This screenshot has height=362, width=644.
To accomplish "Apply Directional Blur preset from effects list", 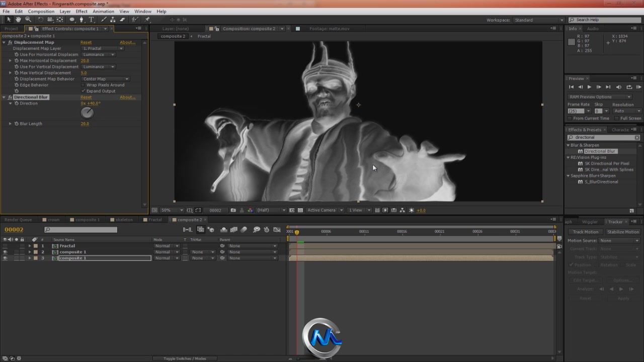I will tap(599, 151).
